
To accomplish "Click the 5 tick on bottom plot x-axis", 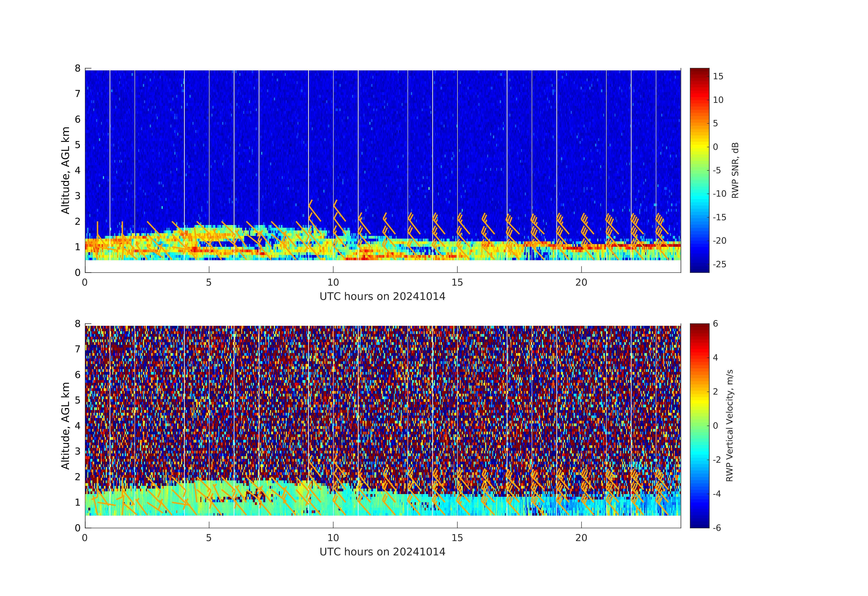I will [209, 538].
